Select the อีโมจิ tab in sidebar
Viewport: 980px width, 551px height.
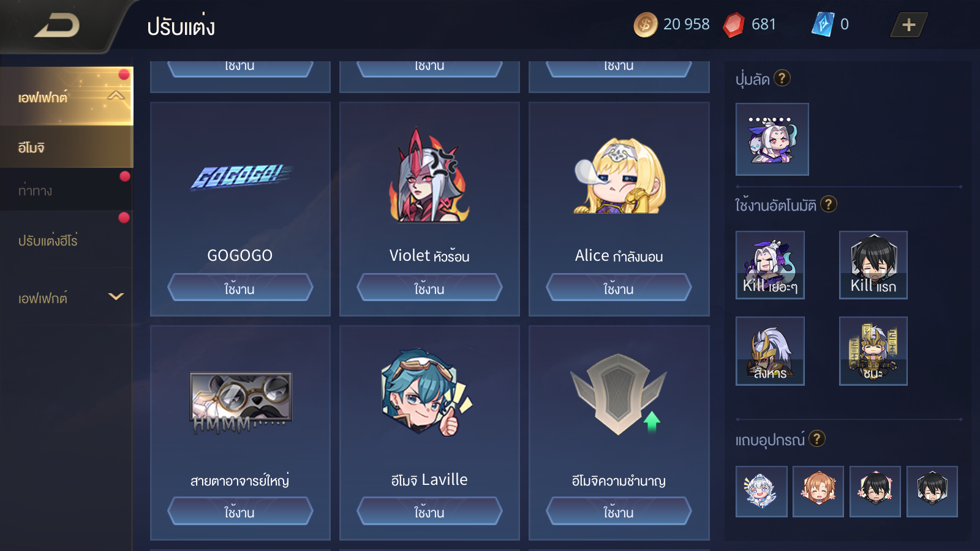(x=66, y=147)
